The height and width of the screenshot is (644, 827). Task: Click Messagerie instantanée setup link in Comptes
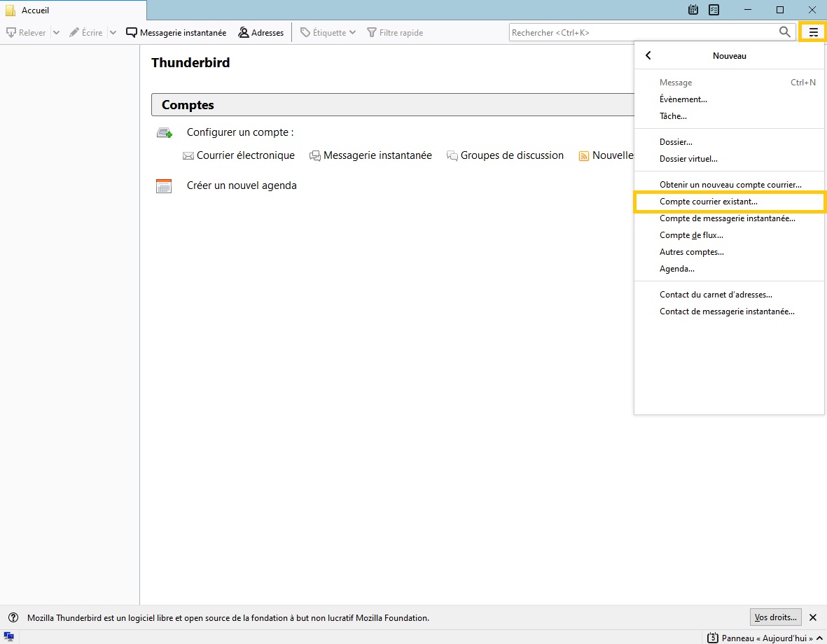coord(377,155)
